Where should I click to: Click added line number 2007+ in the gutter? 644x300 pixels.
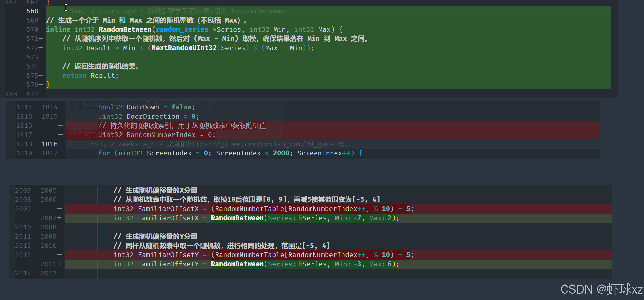pyautogui.click(x=51, y=218)
